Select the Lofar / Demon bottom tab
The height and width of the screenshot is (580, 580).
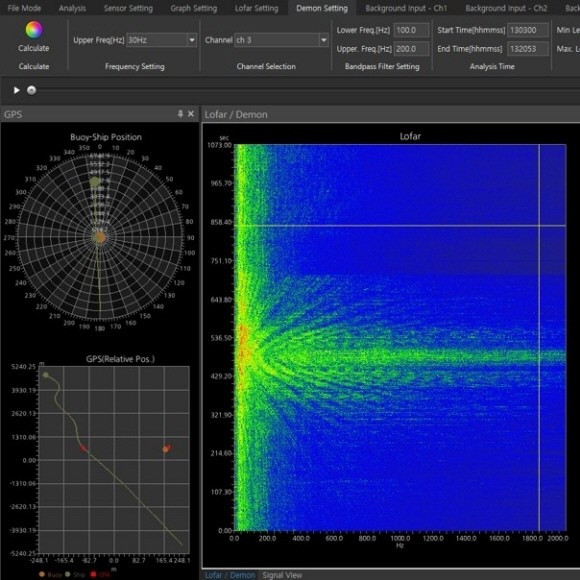click(230, 575)
